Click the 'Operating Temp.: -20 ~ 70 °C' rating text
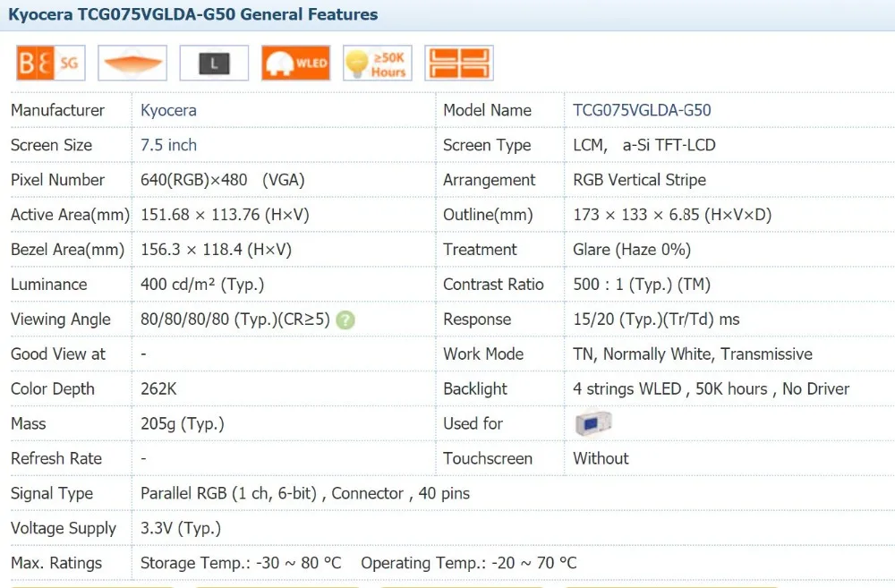Viewport: 895px width, 588px height. tap(469, 563)
